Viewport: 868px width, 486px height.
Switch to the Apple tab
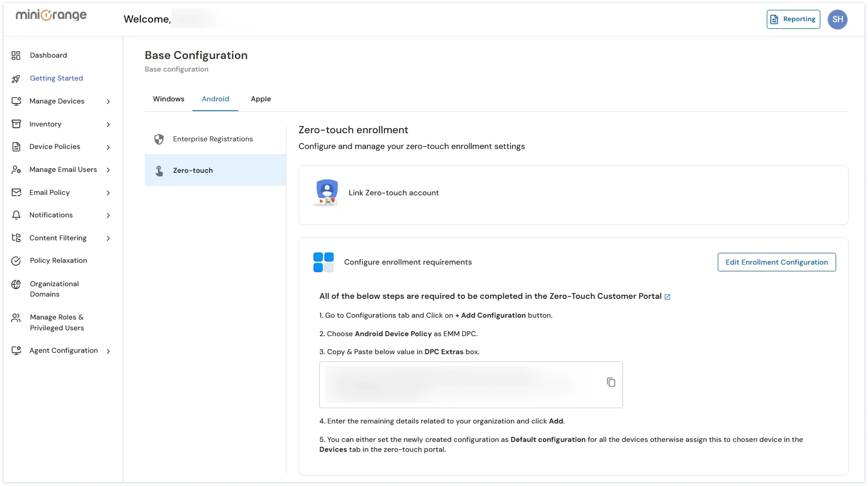click(x=260, y=99)
